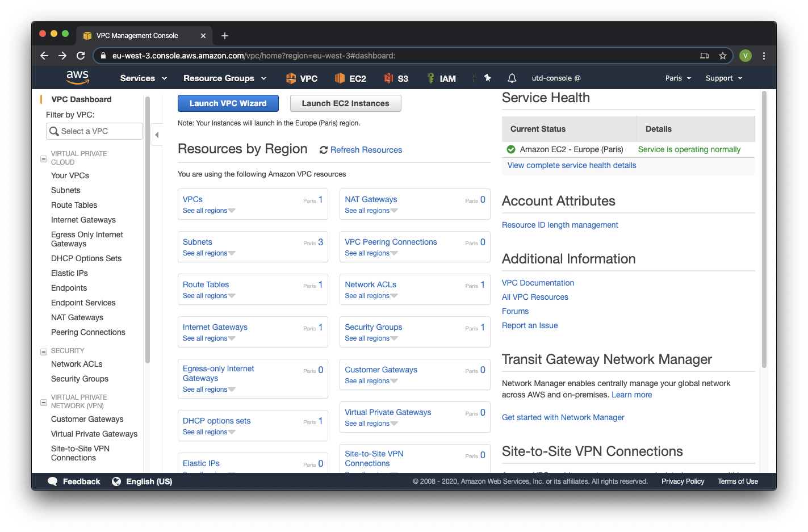This screenshot has width=808, height=532.
Task: Open Resource ID length management link
Action: coord(560,225)
